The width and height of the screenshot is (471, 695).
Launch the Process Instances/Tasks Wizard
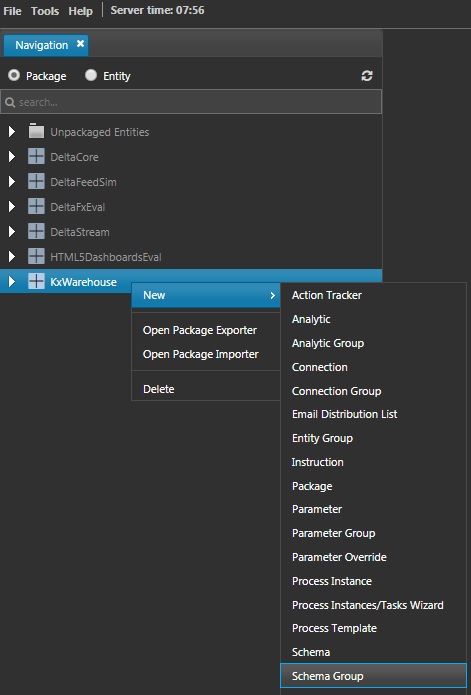tap(374, 605)
